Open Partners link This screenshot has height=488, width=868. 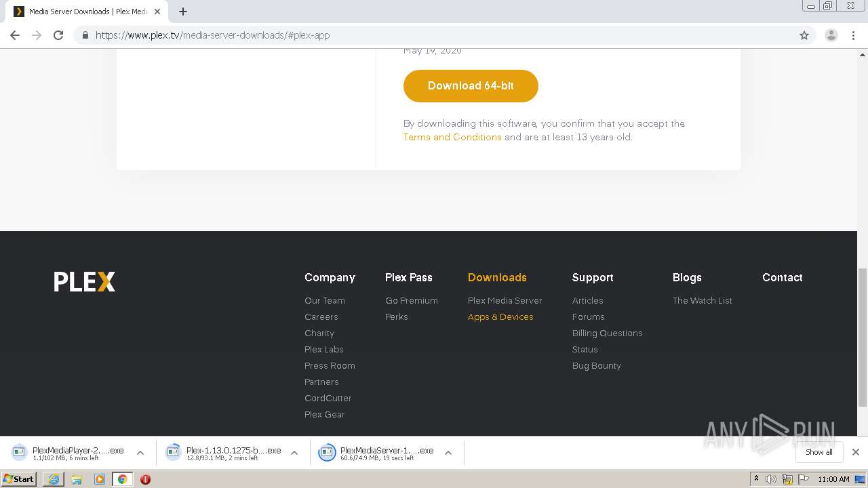(321, 382)
